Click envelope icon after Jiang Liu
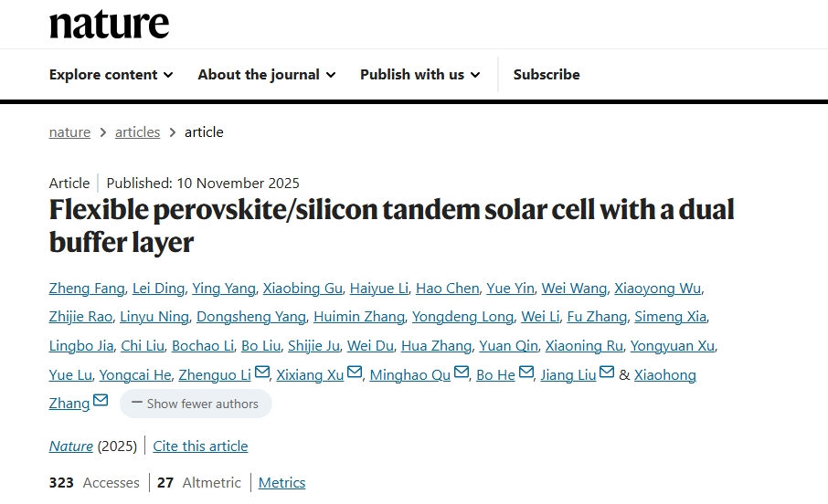 (607, 373)
